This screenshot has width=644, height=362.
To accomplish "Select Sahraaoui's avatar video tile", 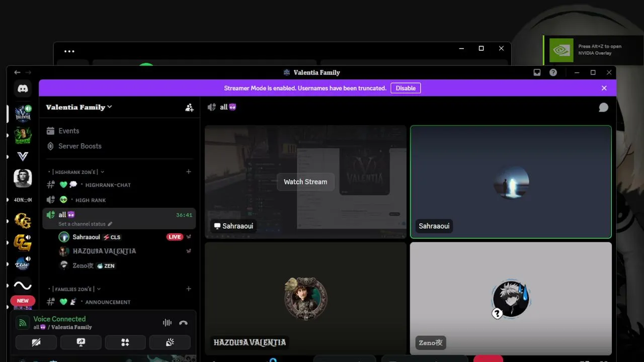I will coord(511,182).
